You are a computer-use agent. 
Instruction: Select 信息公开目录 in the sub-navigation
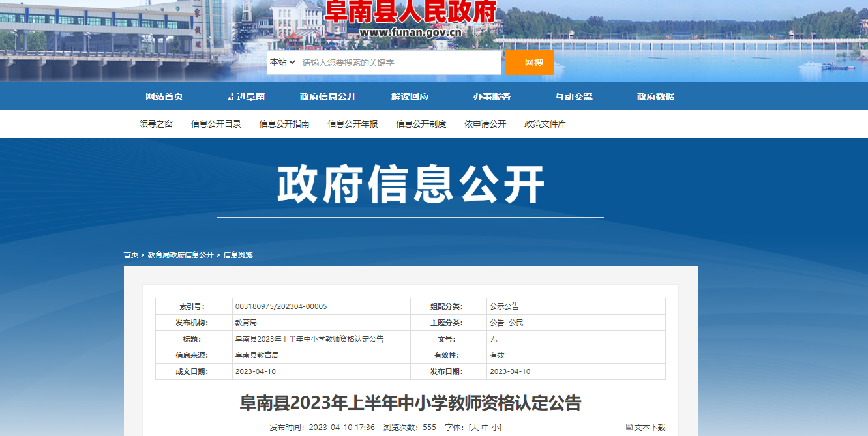point(216,124)
